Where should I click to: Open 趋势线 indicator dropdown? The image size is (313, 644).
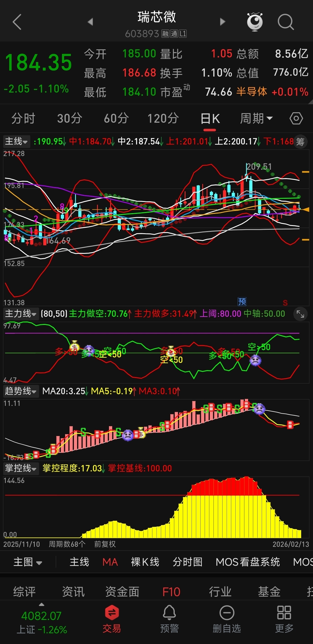tap(21, 391)
